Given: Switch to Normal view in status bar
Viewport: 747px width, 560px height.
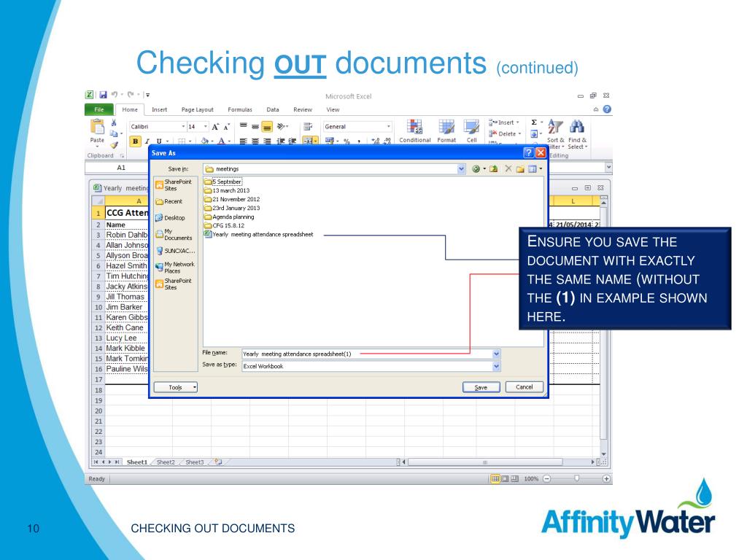Looking at the screenshot, I should tap(495, 478).
